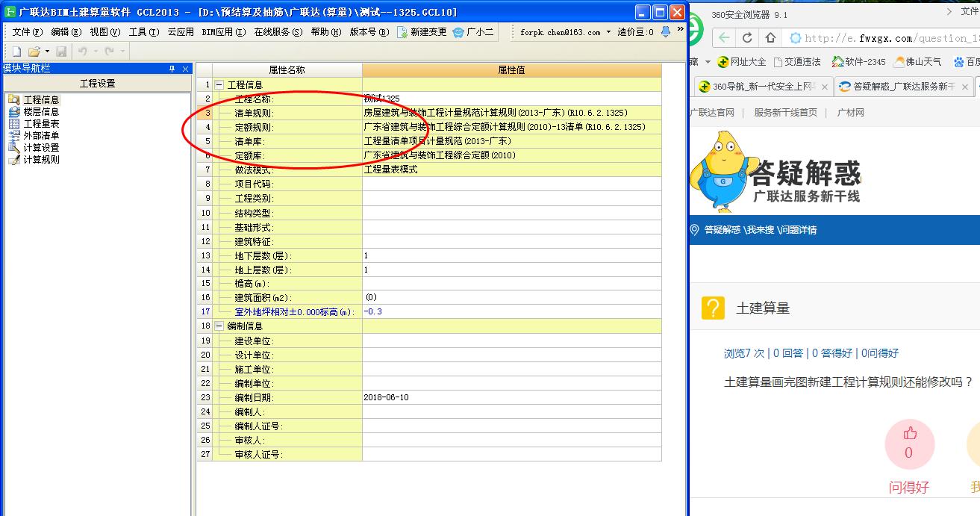Click the 做法模式 value 工程量表模式
980x516 pixels.
pos(390,170)
